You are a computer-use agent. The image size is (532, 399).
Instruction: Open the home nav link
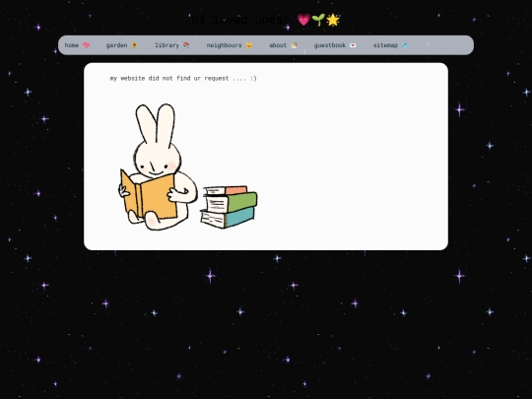pyautogui.click(x=77, y=45)
